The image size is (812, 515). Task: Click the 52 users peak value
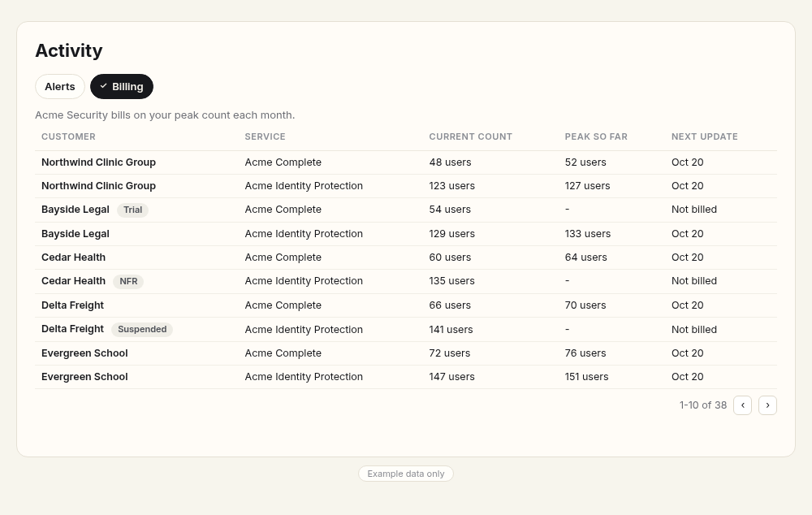(x=585, y=162)
